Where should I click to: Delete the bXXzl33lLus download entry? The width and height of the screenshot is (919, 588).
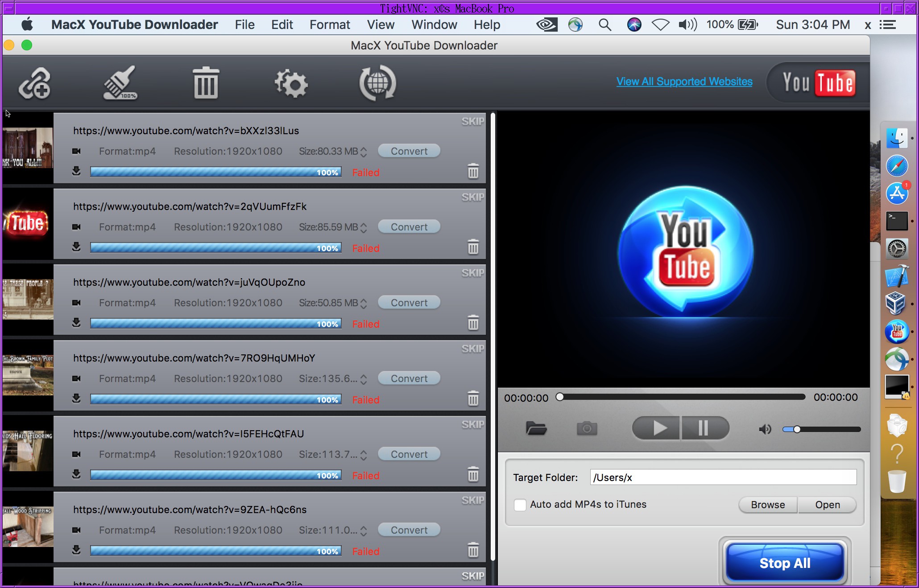pos(473,172)
